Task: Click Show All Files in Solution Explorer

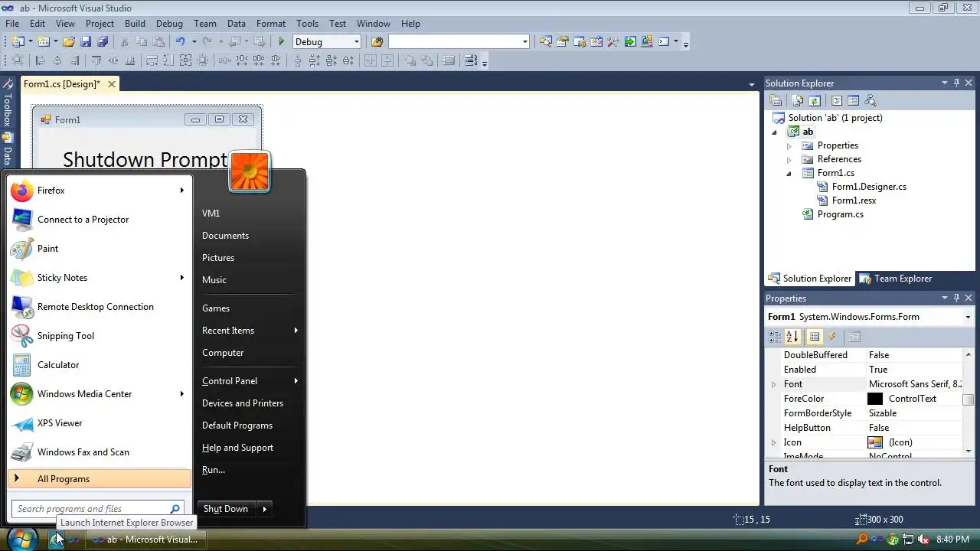Action: (x=798, y=101)
